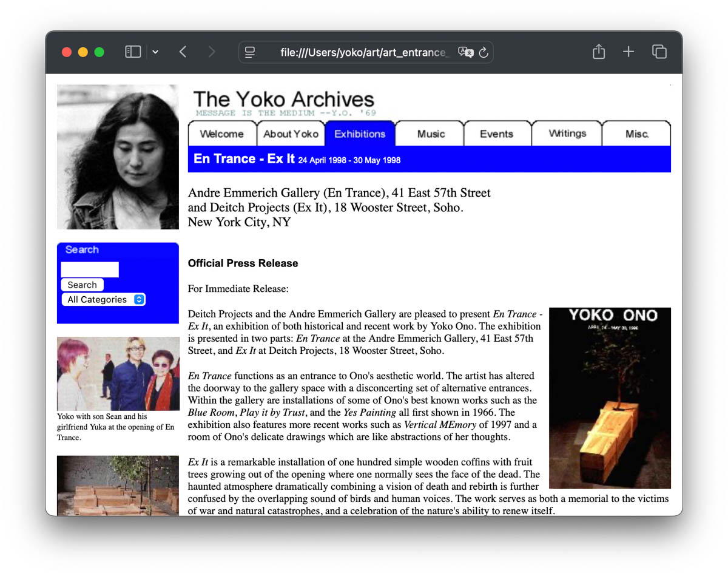The width and height of the screenshot is (728, 576).
Task: Click the translate icon in the address bar
Action: point(466,52)
